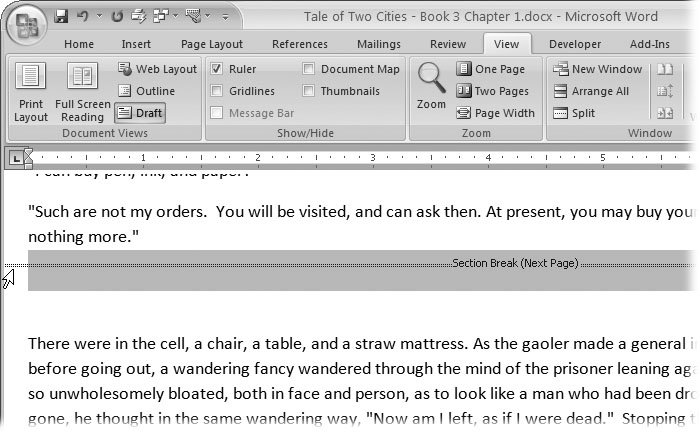
Task: Click in the "There were in the cell" line
Action: click(x=362, y=344)
